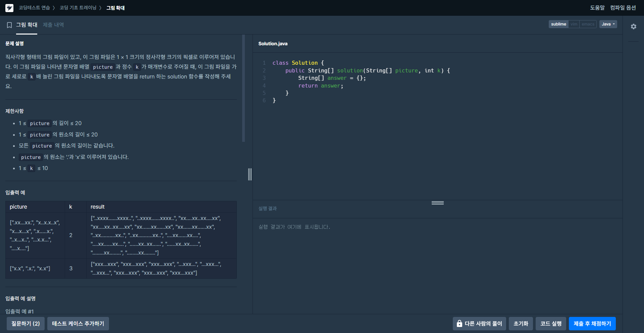Click 그림 확대 breadcrumb title
The image size is (644, 333).
click(x=115, y=8)
